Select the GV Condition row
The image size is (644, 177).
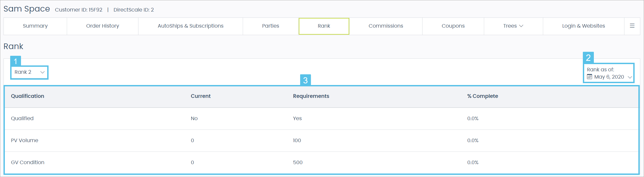[x=28, y=163]
